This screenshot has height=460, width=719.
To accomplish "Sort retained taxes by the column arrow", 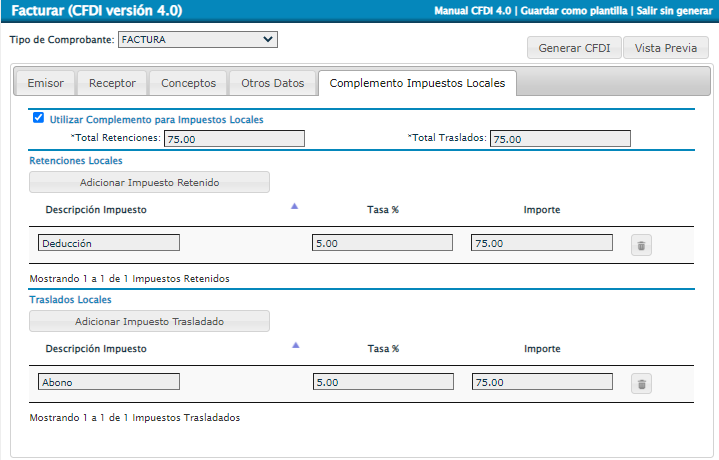I will coord(294,207).
